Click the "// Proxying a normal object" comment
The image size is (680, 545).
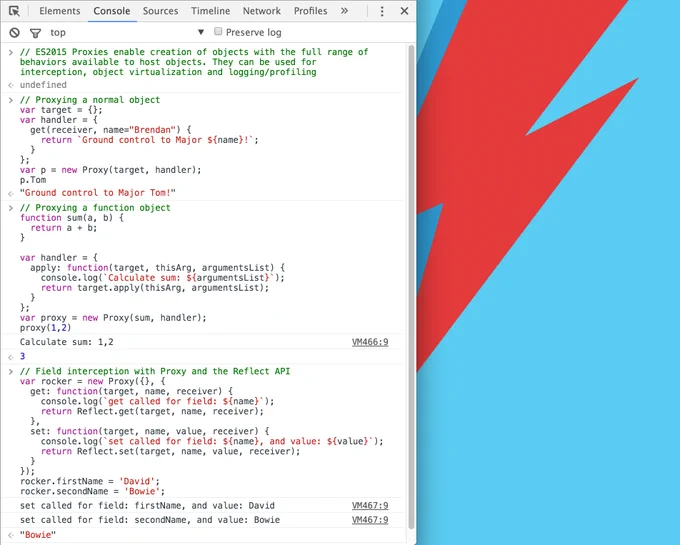[x=90, y=100]
